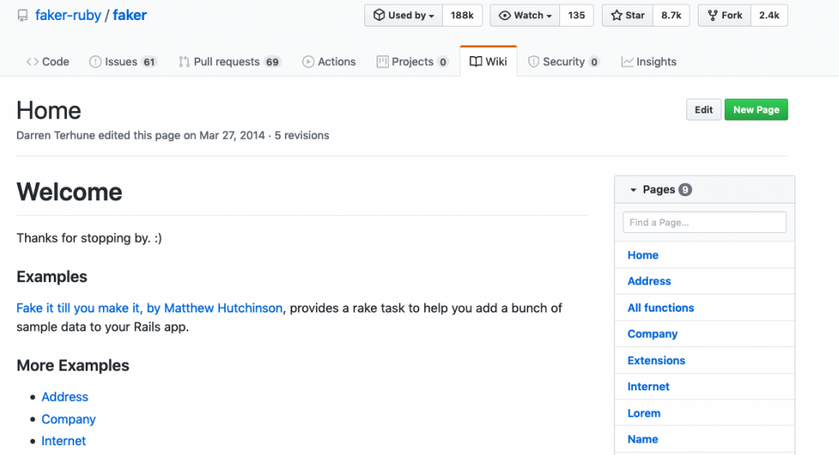The image size is (839, 455).
Task: Click the code brackets icon on Code tab
Action: (32, 62)
